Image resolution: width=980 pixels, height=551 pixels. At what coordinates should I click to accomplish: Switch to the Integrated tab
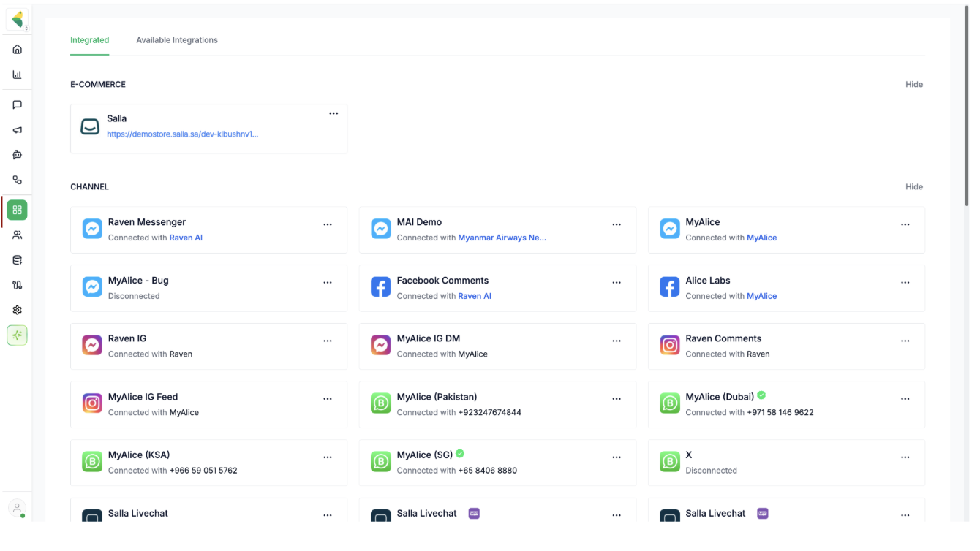90,40
